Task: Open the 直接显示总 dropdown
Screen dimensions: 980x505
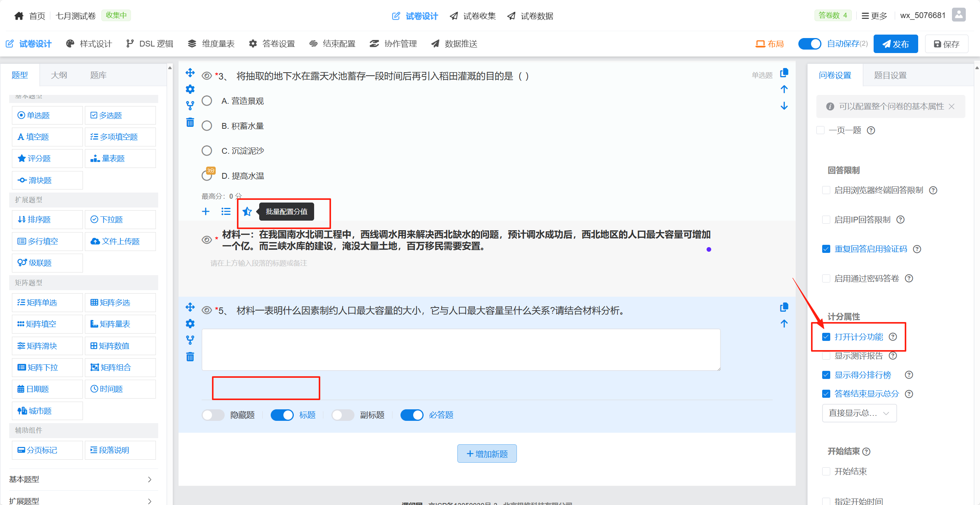Action: pyautogui.click(x=859, y=413)
